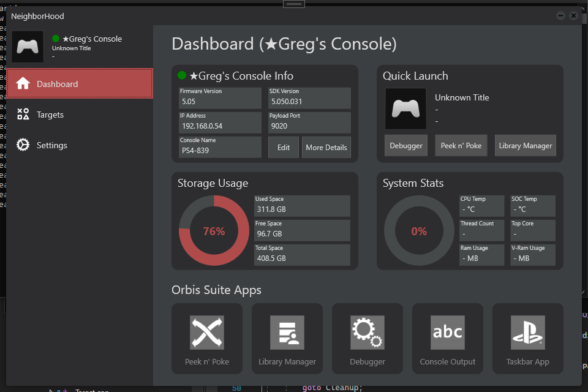This screenshot has width=588, height=392.
Task: Click the Edit button in Console Info
Action: 284,148
